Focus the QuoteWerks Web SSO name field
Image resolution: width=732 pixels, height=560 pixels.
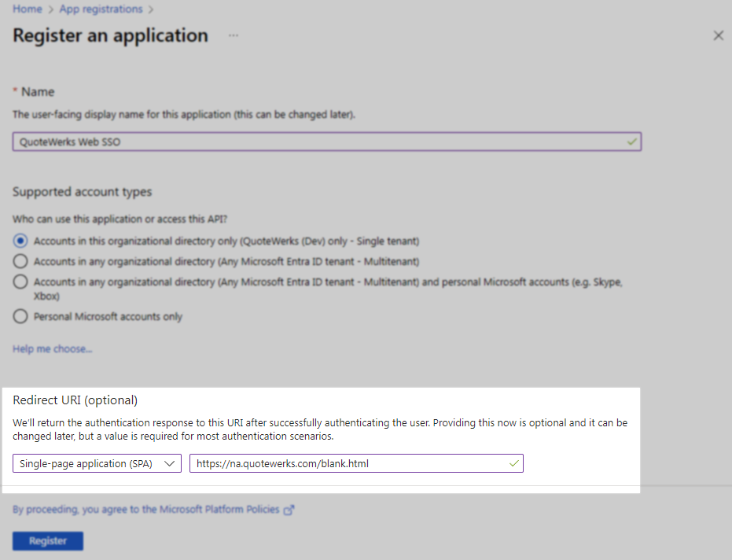point(315,142)
